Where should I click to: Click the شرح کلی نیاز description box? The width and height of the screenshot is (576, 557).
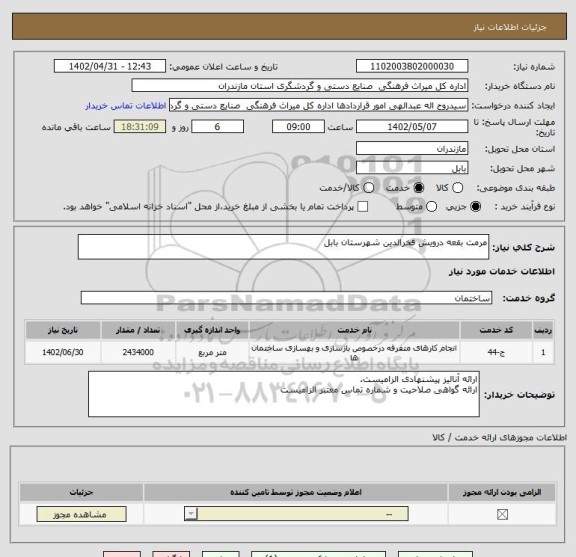coord(283,247)
